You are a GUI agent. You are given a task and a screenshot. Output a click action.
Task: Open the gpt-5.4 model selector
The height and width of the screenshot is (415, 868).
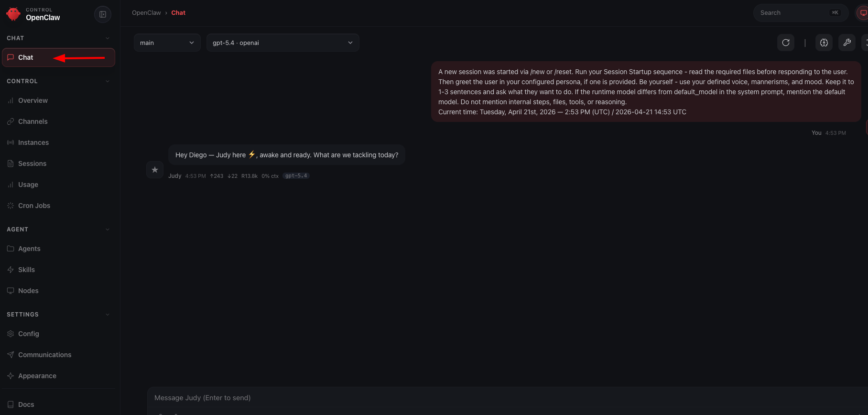(x=282, y=43)
